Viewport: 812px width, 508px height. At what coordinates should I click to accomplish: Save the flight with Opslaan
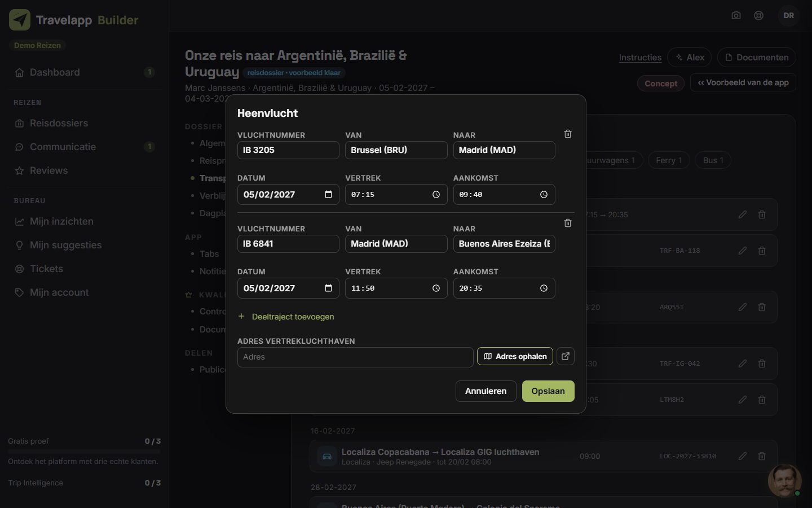(x=548, y=391)
